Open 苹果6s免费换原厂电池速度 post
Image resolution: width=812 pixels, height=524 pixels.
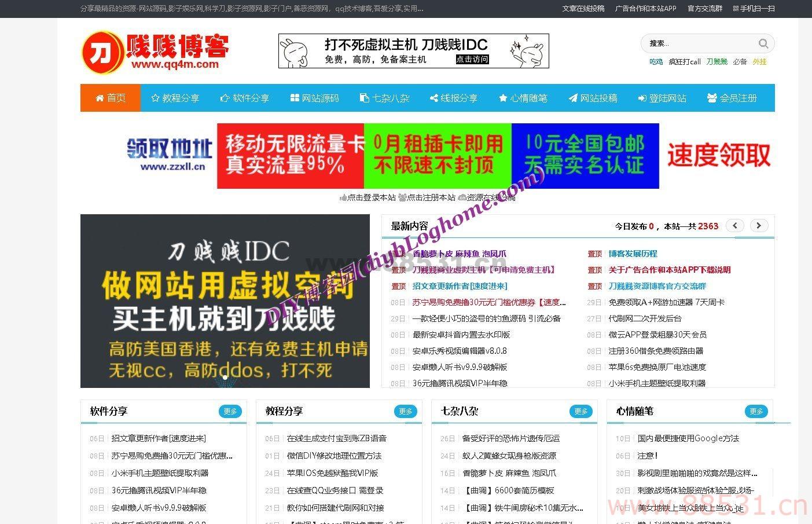pyautogui.click(x=657, y=367)
